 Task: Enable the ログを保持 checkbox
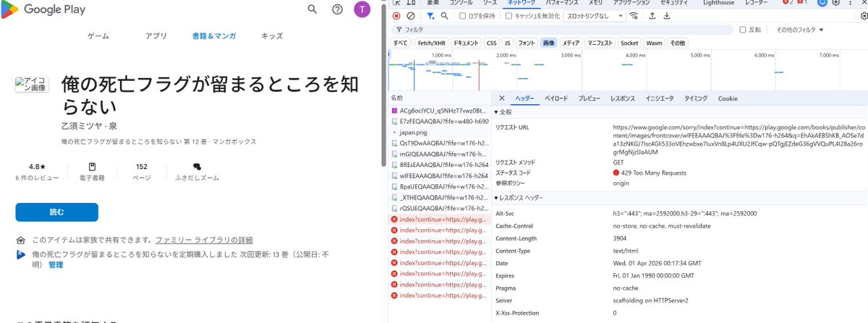[x=461, y=15]
